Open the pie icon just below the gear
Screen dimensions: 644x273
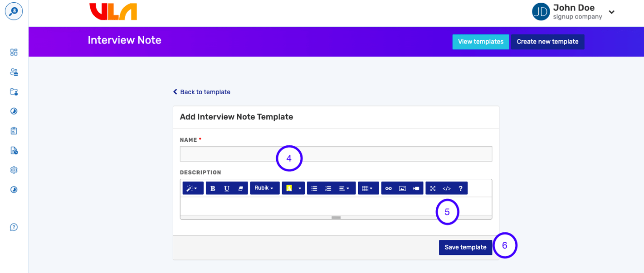(14, 190)
